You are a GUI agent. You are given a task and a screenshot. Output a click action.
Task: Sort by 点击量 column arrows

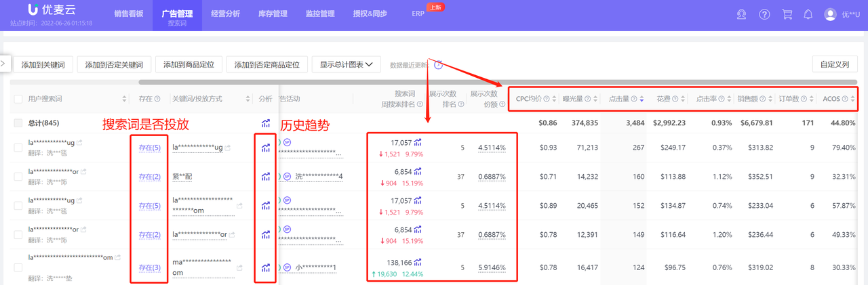click(x=642, y=99)
